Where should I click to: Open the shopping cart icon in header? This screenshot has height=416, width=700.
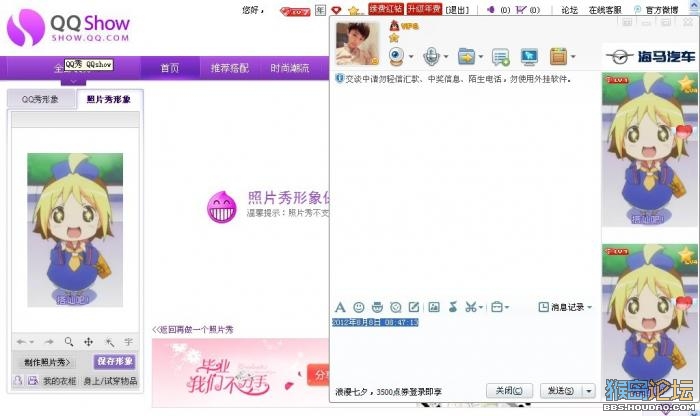pos(521,9)
